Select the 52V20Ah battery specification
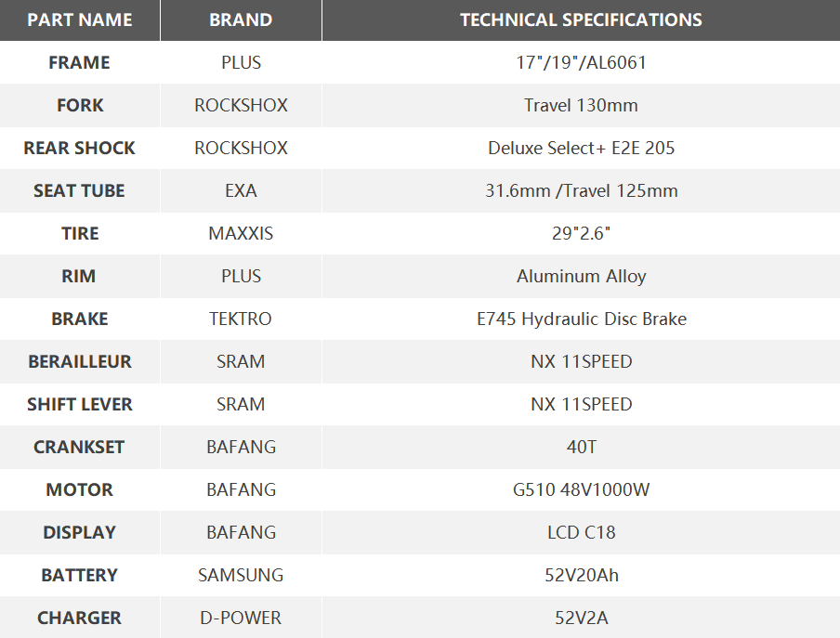This screenshot has width=840, height=638. pos(581,575)
